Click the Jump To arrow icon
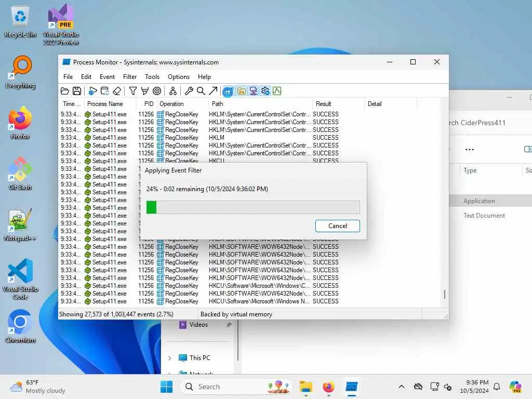The width and height of the screenshot is (532, 399). [213, 91]
